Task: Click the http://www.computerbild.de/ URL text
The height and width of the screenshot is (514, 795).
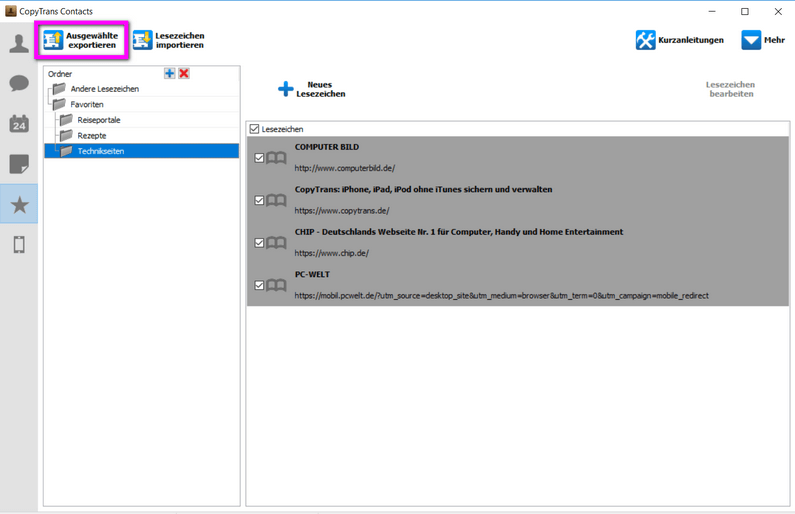Action: pyautogui.click(x=345, y=168)
